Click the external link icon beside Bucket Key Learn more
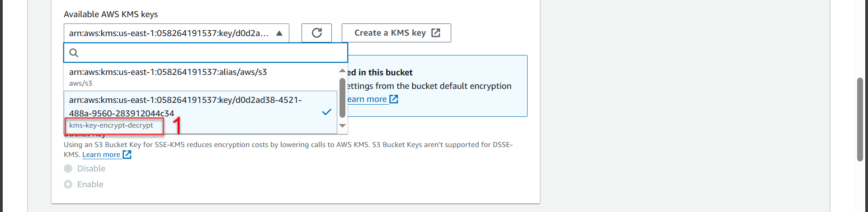868x212 pixels. pos(127,155)
